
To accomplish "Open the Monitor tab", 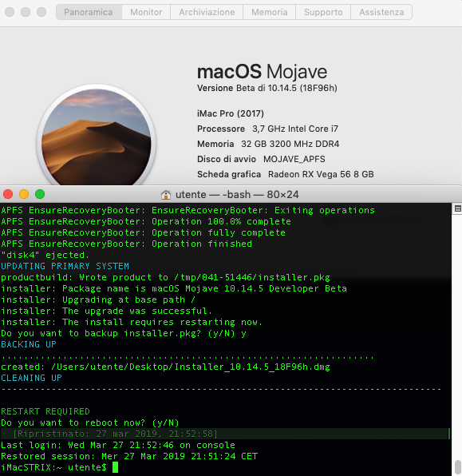I will (146, 12).
